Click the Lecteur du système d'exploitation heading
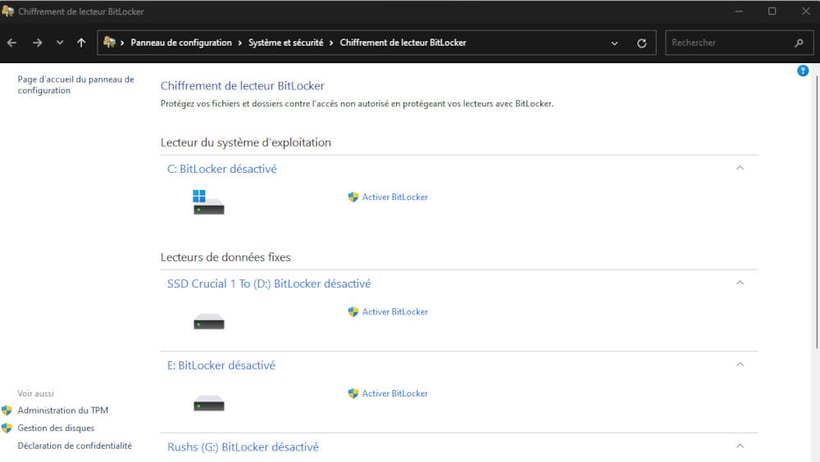 [246, 142]
